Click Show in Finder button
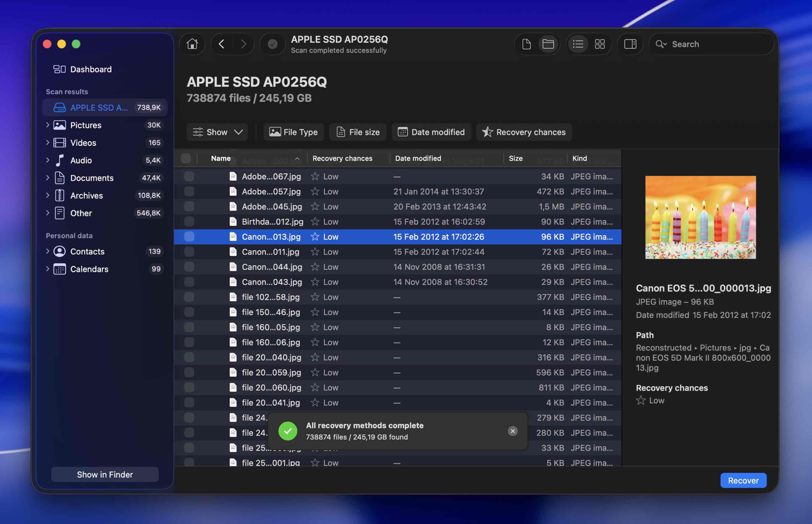Image resolution: width=812 pixels, height=524 pixels. [105, 474]
